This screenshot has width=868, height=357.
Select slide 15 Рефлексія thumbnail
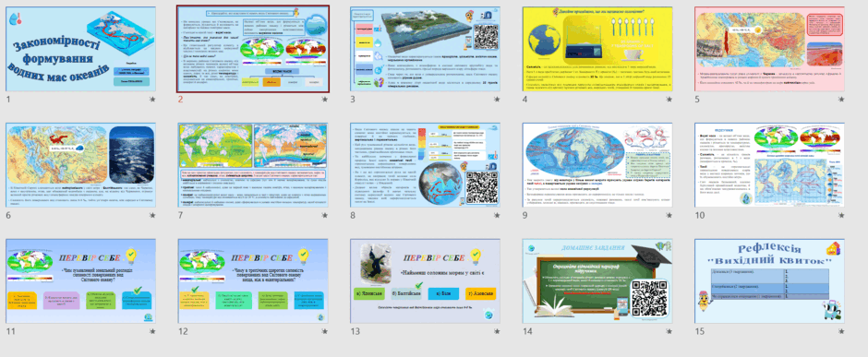click(769, 280)
